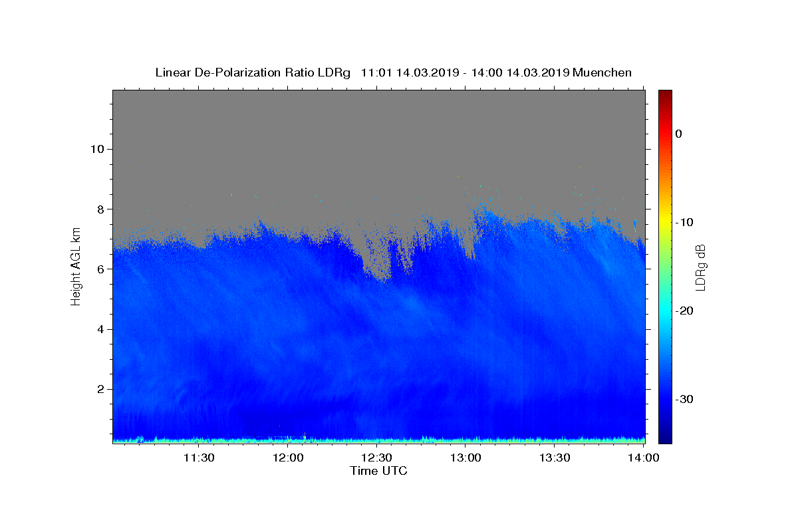
Task: Click the 13:30 time tick label
Action: (x=555, y=458)
